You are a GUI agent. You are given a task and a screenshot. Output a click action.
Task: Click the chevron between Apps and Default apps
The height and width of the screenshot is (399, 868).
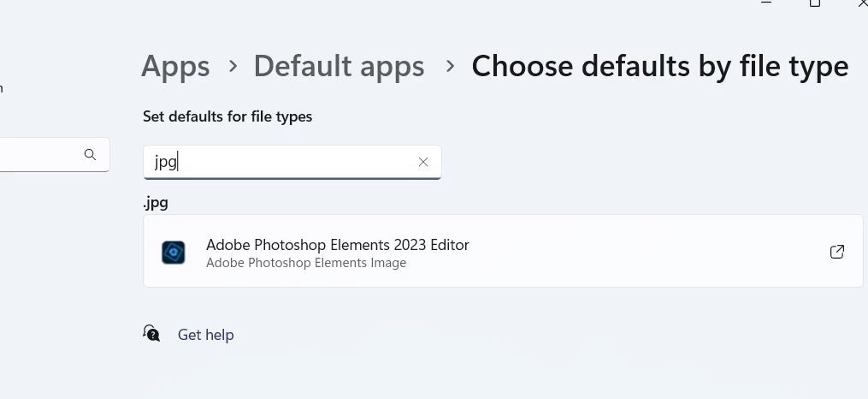[x=233, y=67]
